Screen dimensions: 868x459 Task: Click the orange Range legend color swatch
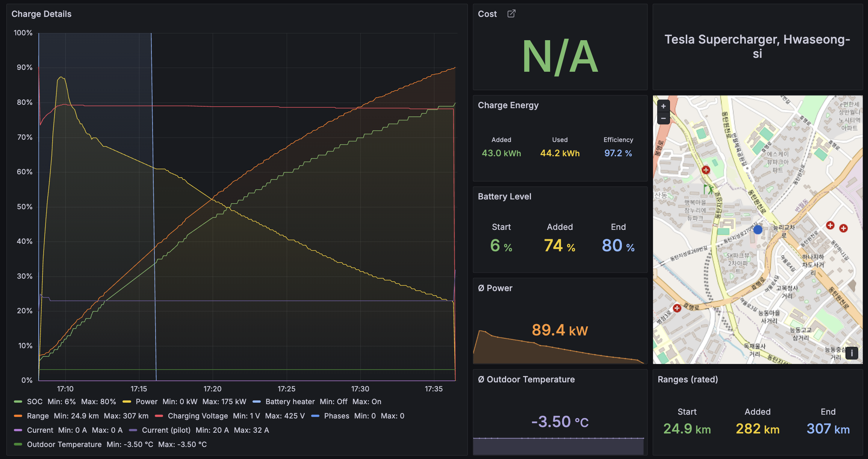18,416
